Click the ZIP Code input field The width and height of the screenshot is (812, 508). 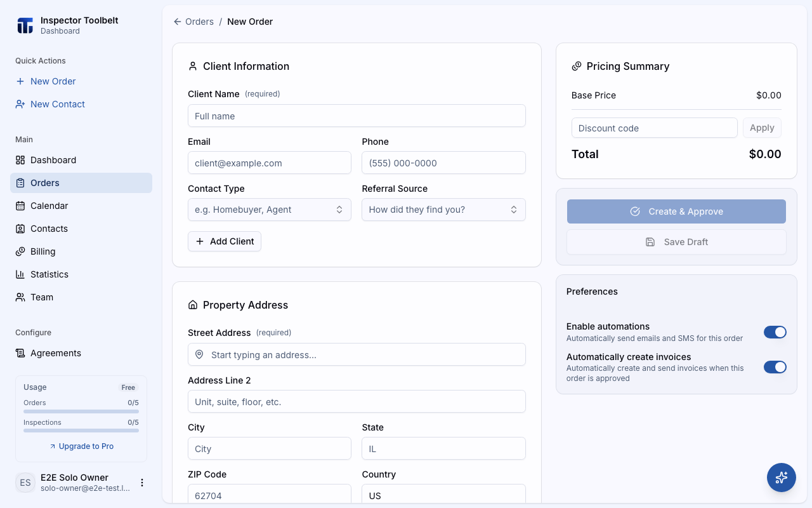point(270,494)
